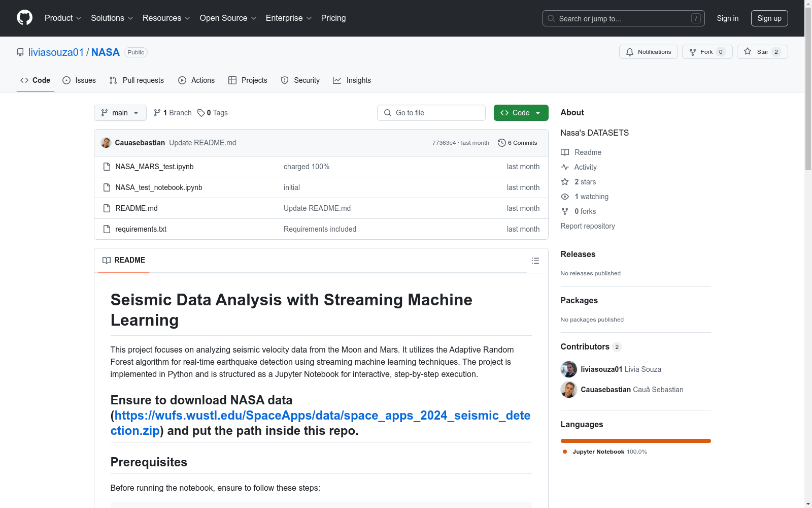
Task: Click the pulse icon next to Activity
Action: pos(565,167)
